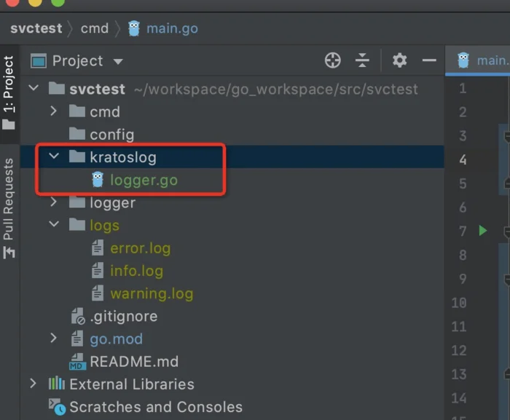Click the info.log file icon
This screenshot has width=510, height=420.
pyautogui.click(x=98, y=270)
